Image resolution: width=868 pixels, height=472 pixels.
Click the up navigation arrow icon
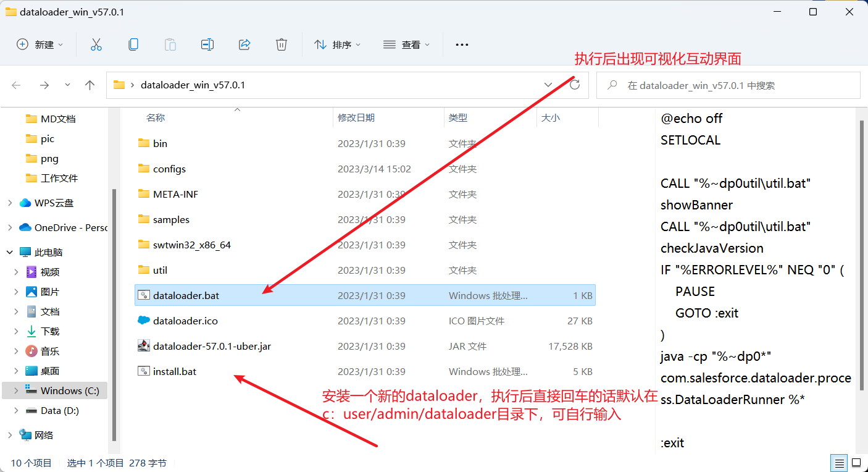(90, 85)
